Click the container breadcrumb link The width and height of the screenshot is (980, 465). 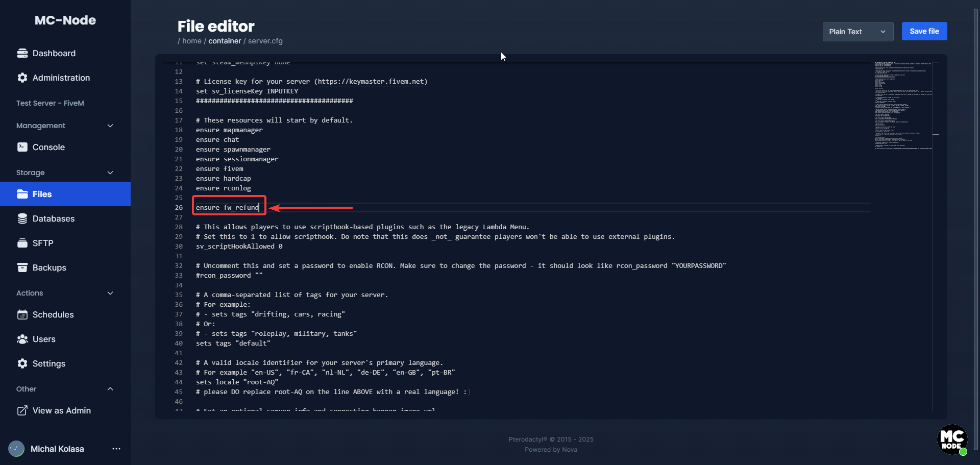(x=225, y=41)
